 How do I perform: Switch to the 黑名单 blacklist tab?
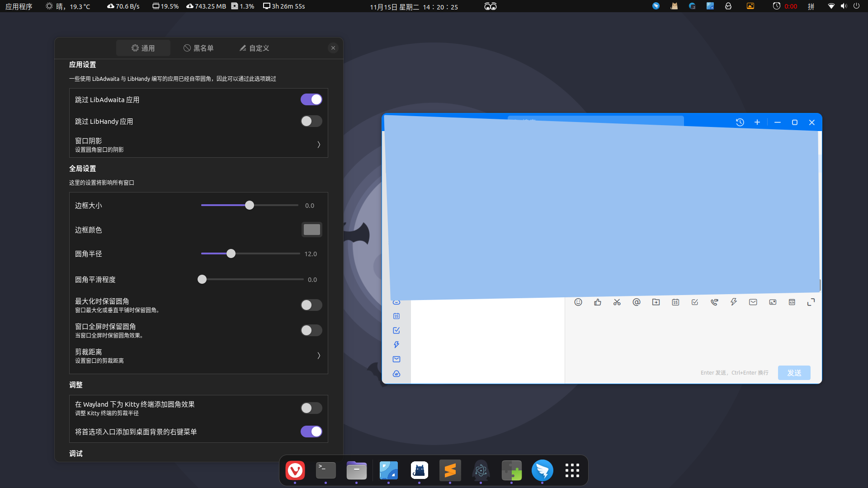coord(198,48)
